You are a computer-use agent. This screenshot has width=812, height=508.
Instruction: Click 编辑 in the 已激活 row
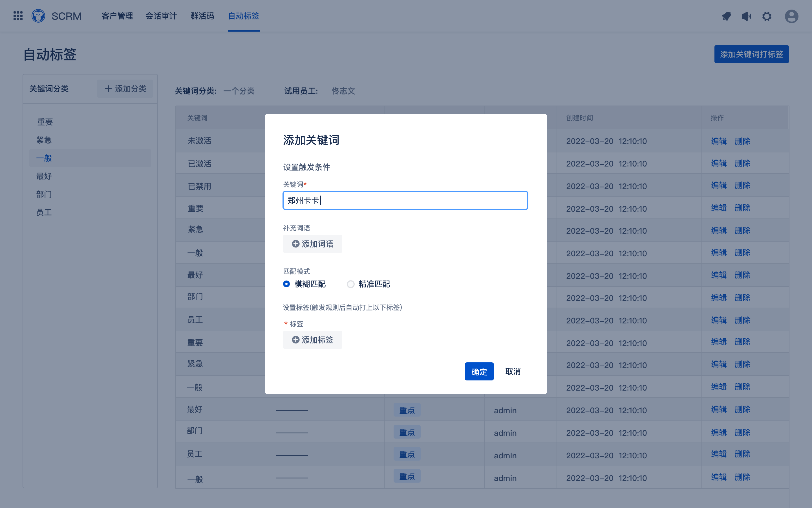point(719,163)
